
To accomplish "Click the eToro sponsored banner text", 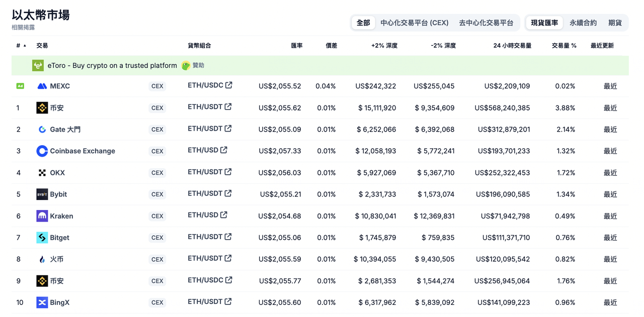I will [x=112, y=66].
